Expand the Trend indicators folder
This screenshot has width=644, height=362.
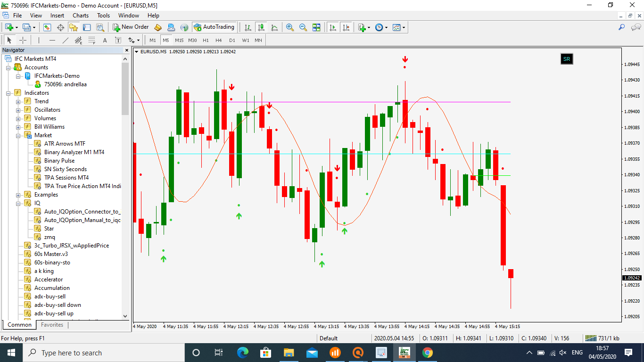click(18, 101)
